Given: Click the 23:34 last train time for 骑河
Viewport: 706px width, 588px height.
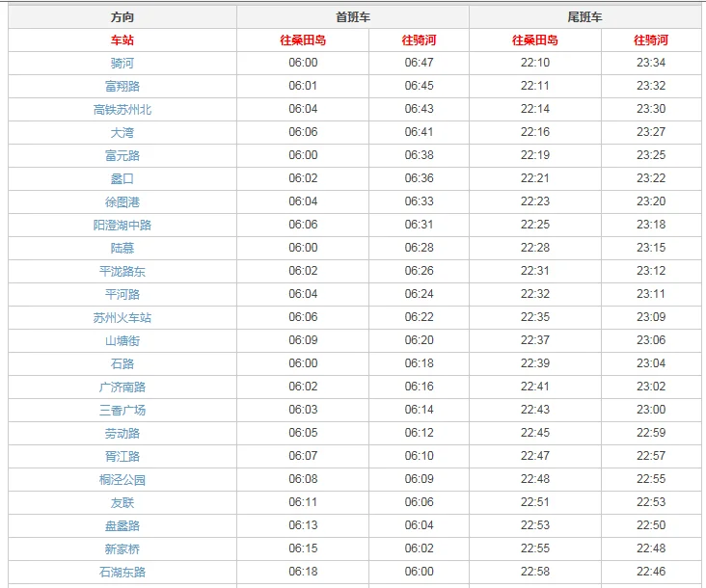Looking at the screenshot, I should tap(651, 64).
